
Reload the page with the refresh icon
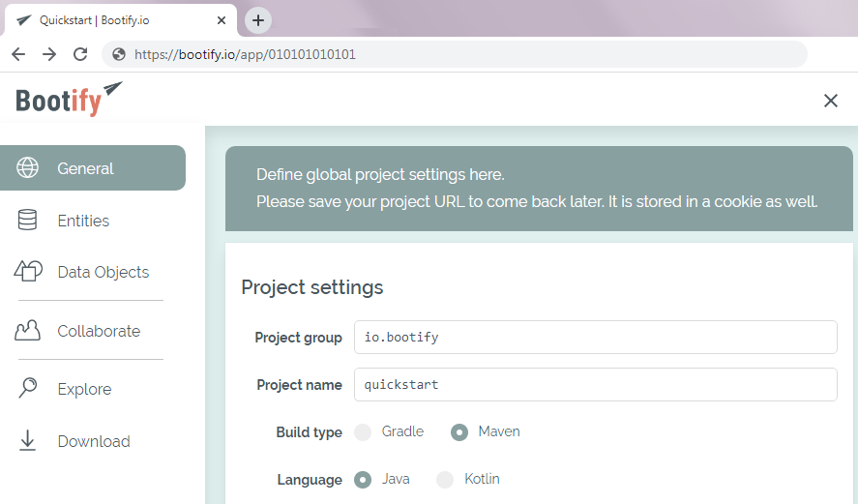[80, 54]
